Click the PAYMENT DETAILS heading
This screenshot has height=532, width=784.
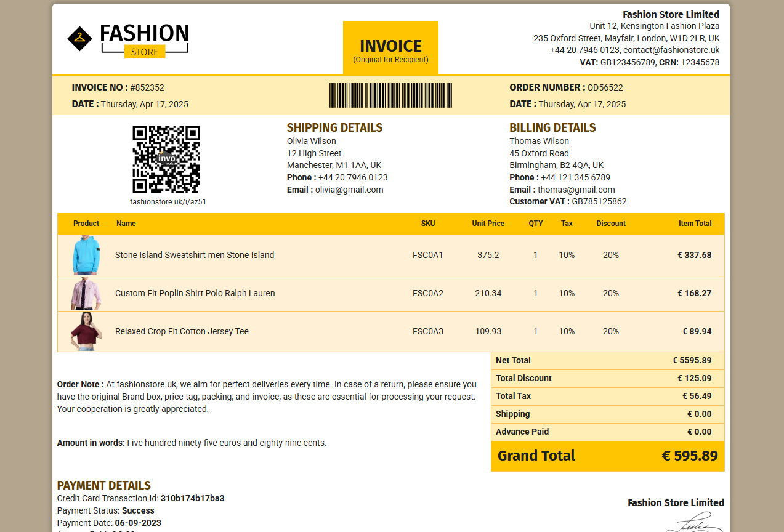tap(104, 485)
